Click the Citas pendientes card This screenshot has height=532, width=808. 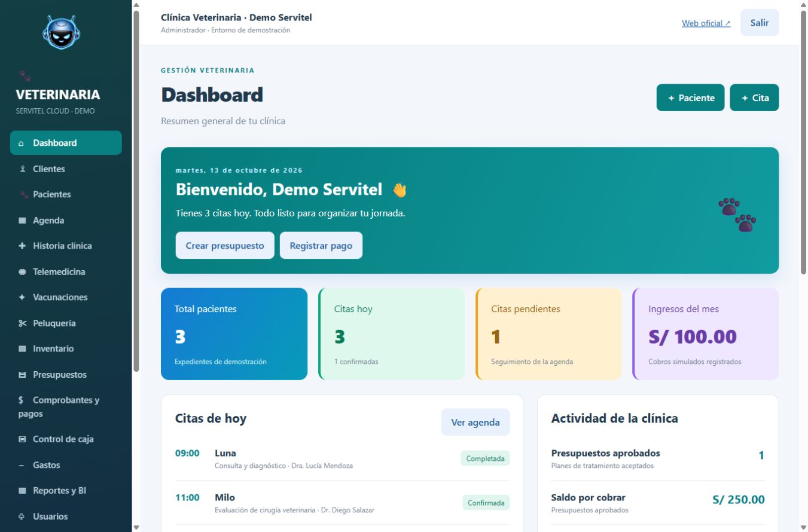click(x=548, y=334)
